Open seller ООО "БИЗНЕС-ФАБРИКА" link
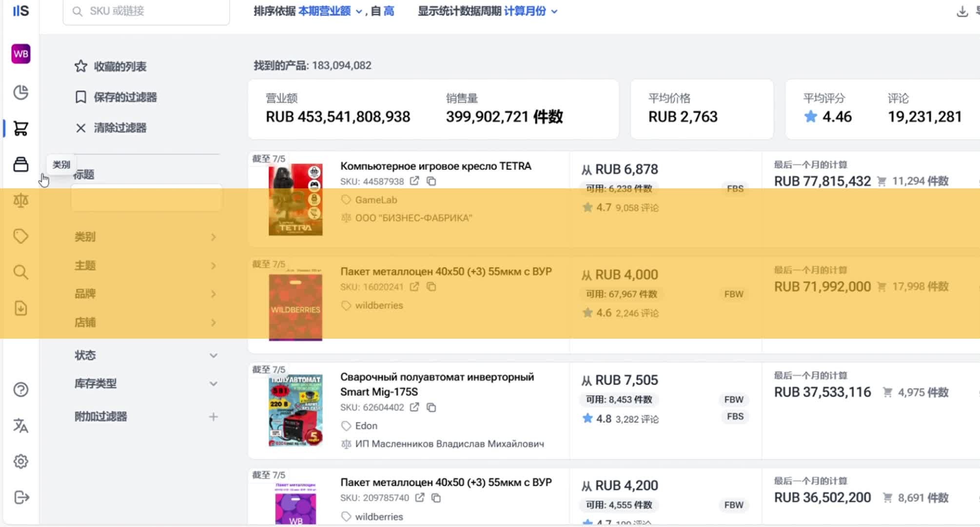980x527 pixels. click(413, 218)
